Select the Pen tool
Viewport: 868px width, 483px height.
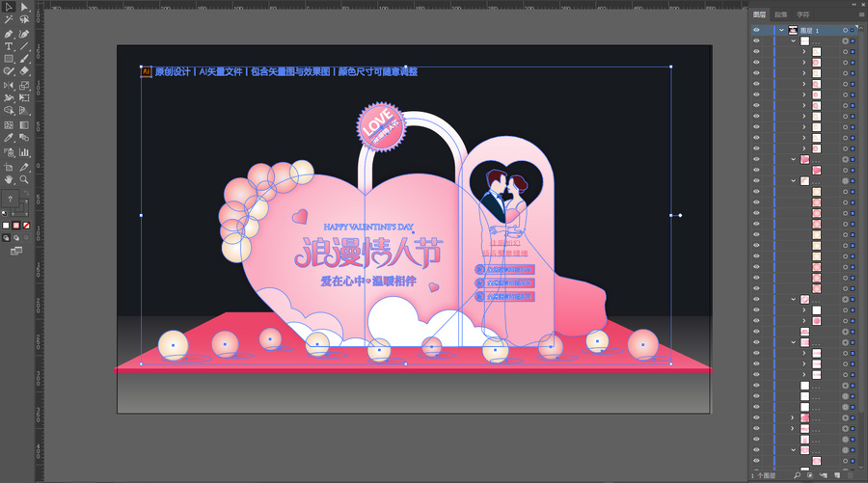[x=9, y=33]
